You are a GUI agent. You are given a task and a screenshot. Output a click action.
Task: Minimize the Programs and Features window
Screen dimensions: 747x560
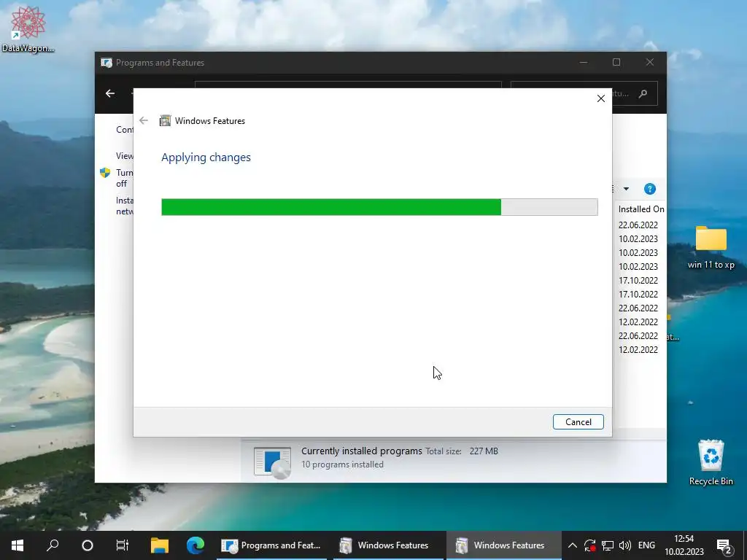point(583,63)
